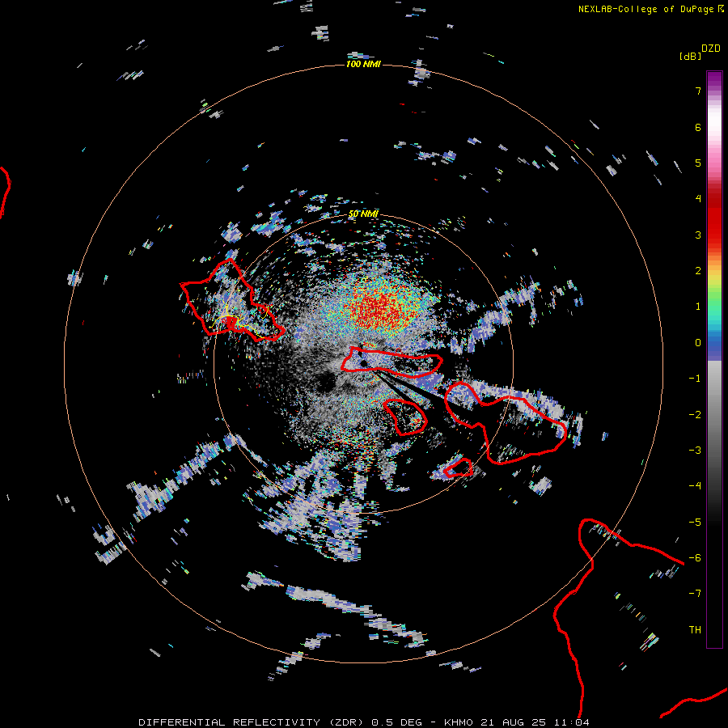This screenshot has width=728, height=728.
Task: Click the -6 value on the color scale
Action: pos(695,558)
